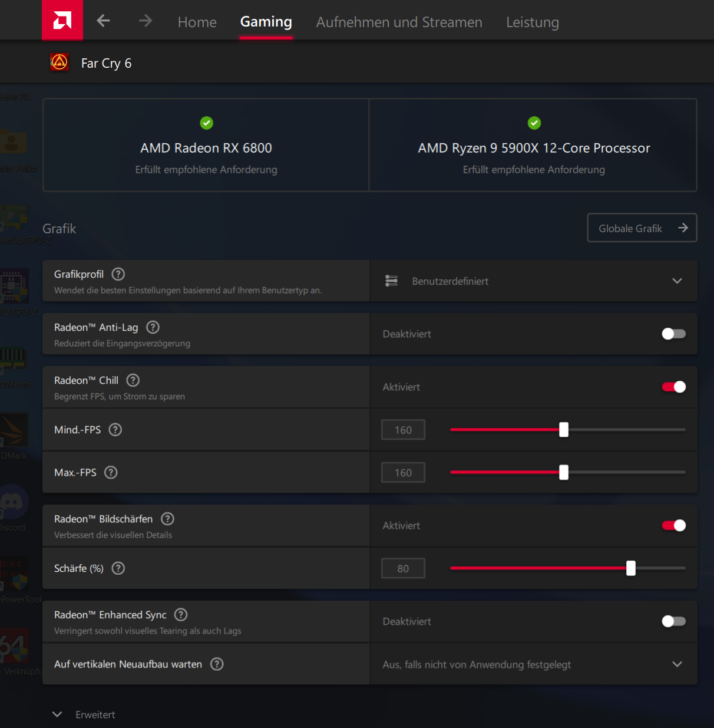Open the Grafikprofil Benutzerdefiniert dropdown
This screenshot has height=728, width=714.
tap(534, 281)
